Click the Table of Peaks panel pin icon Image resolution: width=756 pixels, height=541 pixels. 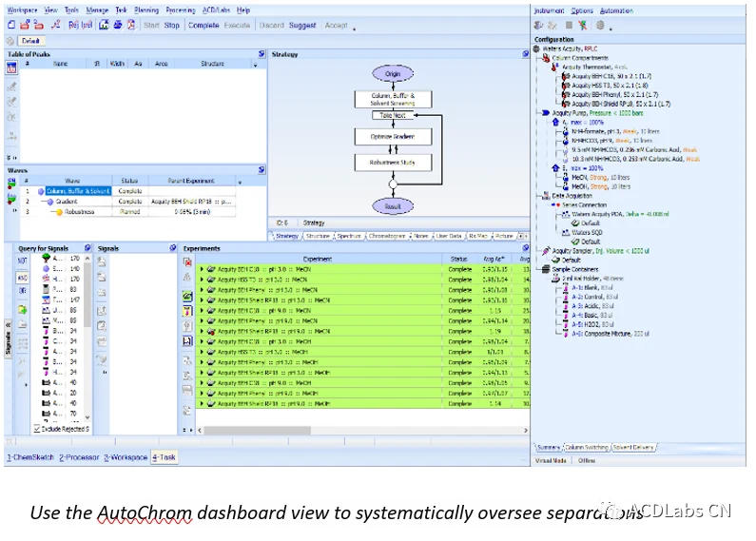point(262,54)
